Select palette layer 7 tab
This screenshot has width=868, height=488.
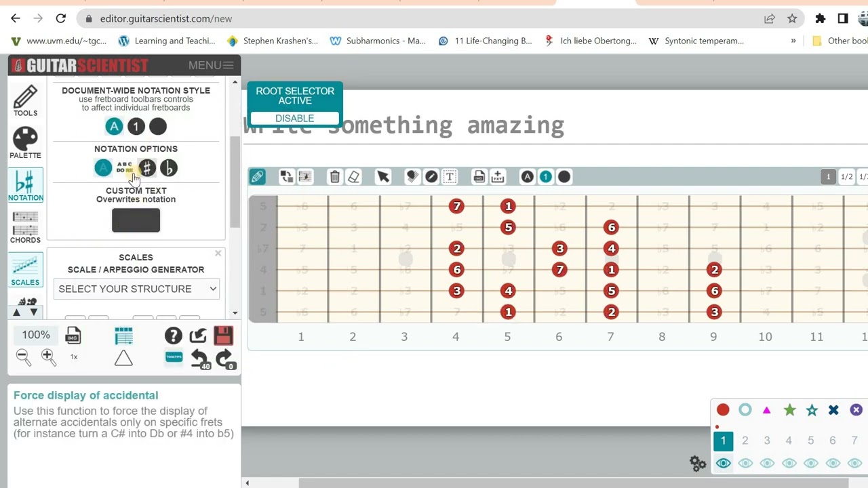[x=854, y=441]
